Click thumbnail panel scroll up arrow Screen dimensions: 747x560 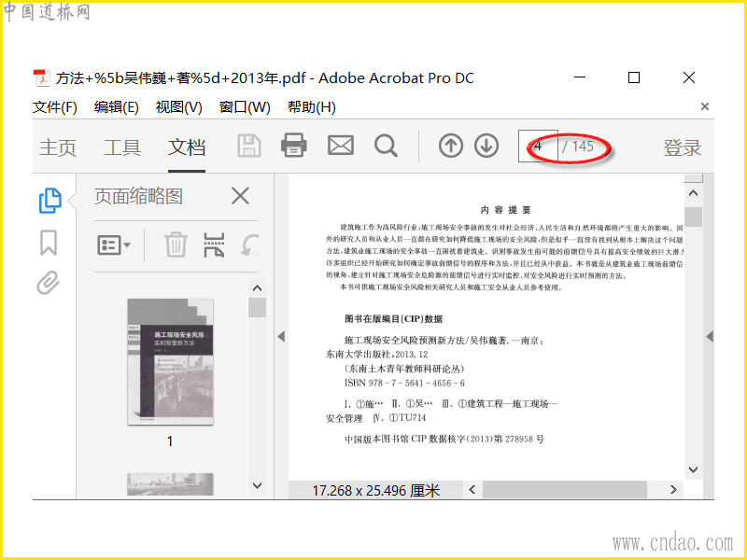[258, 287]
